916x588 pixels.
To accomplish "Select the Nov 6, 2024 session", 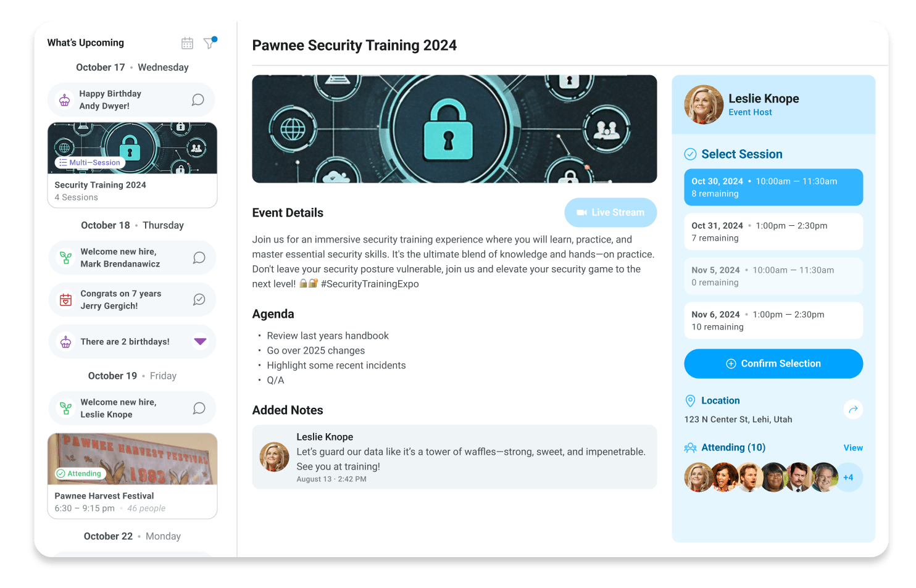I will [x=773, y=321].
